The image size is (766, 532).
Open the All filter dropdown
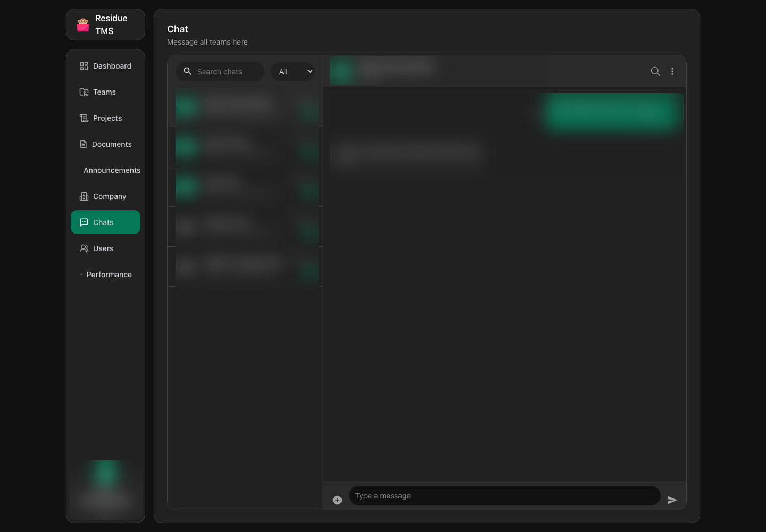click(x=293, y=72)
